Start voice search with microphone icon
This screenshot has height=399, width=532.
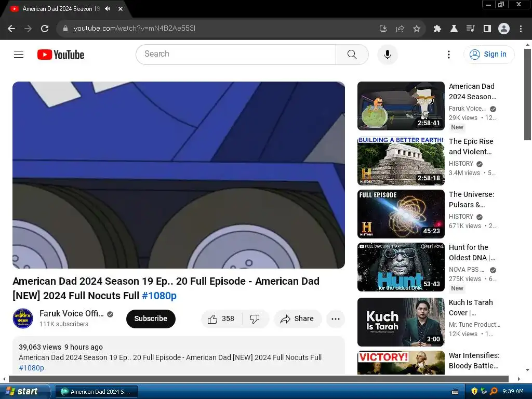pos(387,54)
